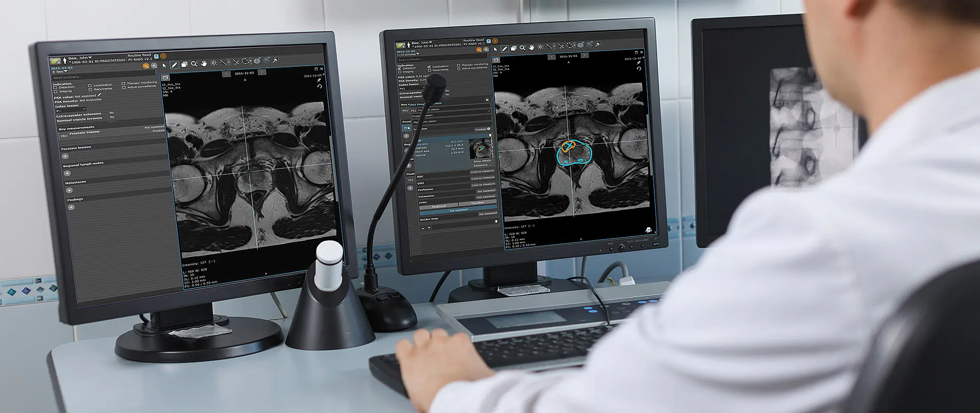Open Show details for lesion, right monitor
The width and height of the screenshot is (980, 413).
coord(482,161)
